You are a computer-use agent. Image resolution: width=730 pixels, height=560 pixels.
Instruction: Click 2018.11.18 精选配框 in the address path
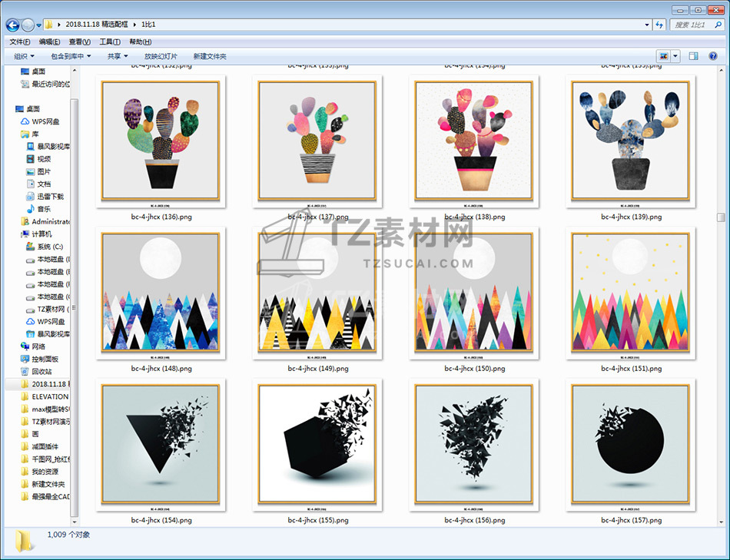96,25
